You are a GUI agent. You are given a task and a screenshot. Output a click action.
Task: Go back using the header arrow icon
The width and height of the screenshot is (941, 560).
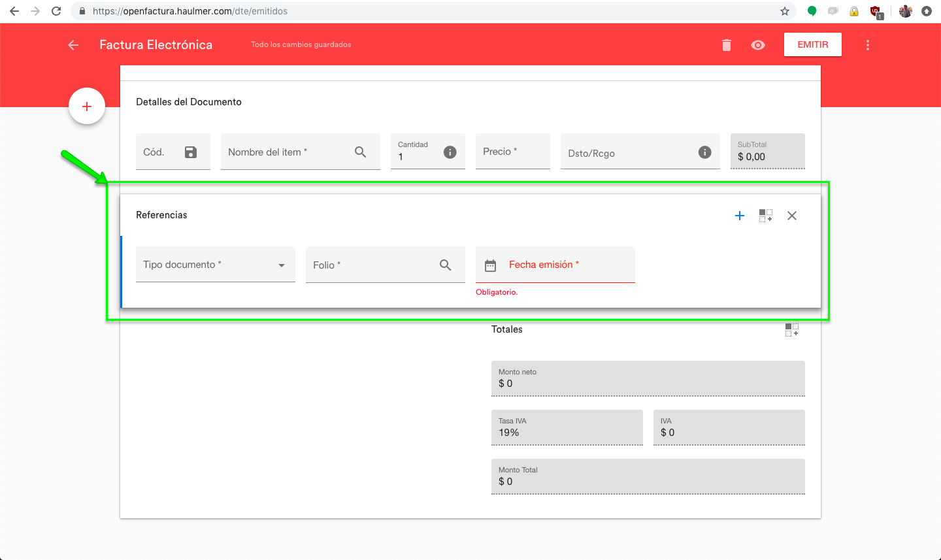coord(73,45)
